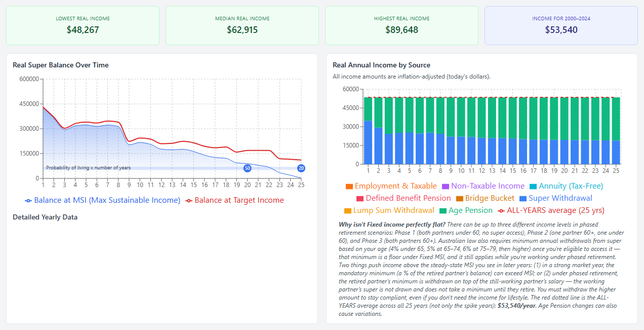Toggle the ALL-YEARS average legend entry

click(551, 210)
